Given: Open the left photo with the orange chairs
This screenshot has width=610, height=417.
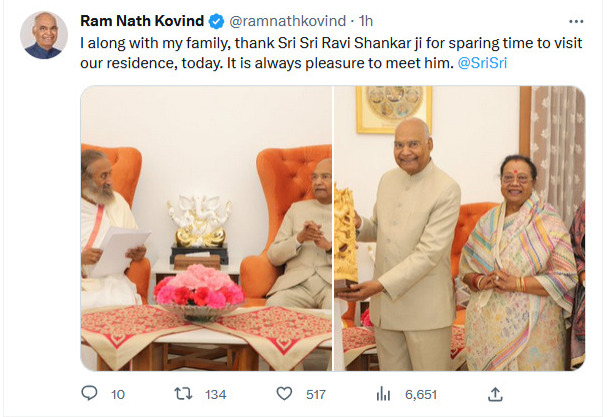Looking at the screenshot, I should [x=206, y=228].
